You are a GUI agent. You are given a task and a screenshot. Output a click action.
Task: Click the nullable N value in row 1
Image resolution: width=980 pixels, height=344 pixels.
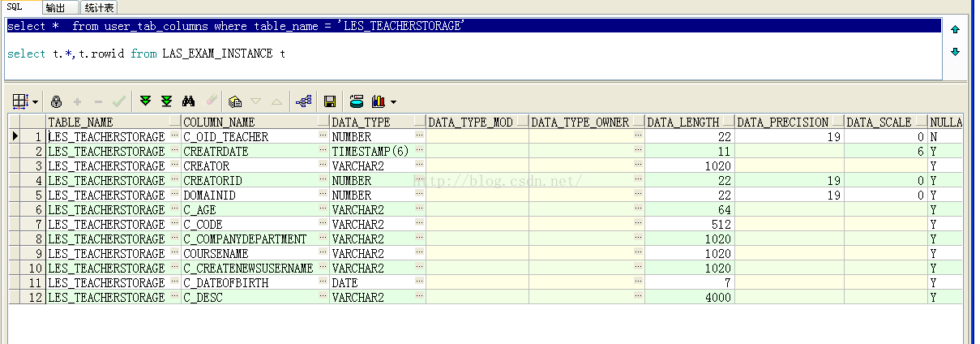coord(946,136)
